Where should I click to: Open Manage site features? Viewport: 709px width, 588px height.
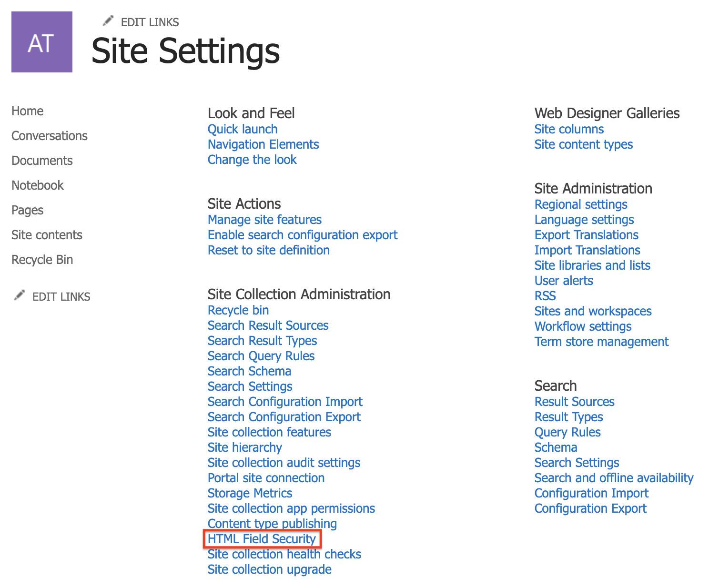pyautogui.click(x=264, y=220)
